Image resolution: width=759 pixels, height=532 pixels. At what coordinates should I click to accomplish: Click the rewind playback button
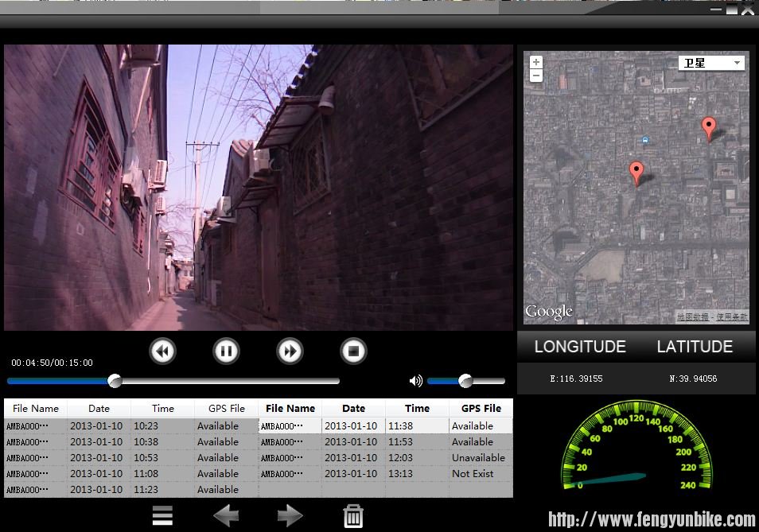coord(163,351)
